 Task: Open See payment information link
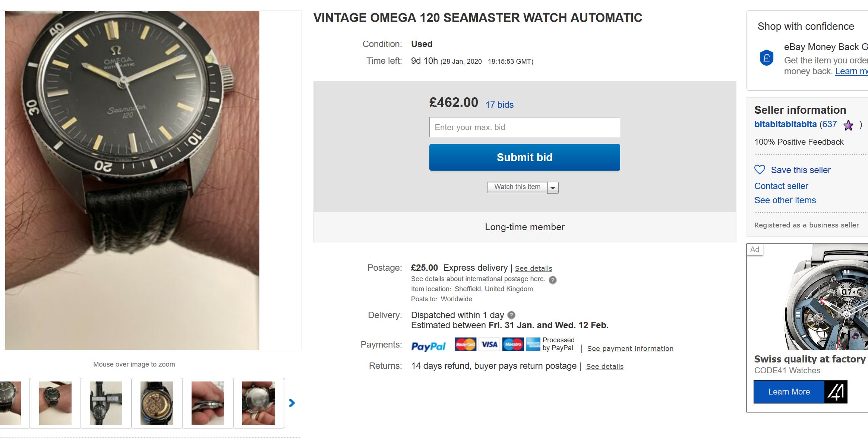(630, 349)
